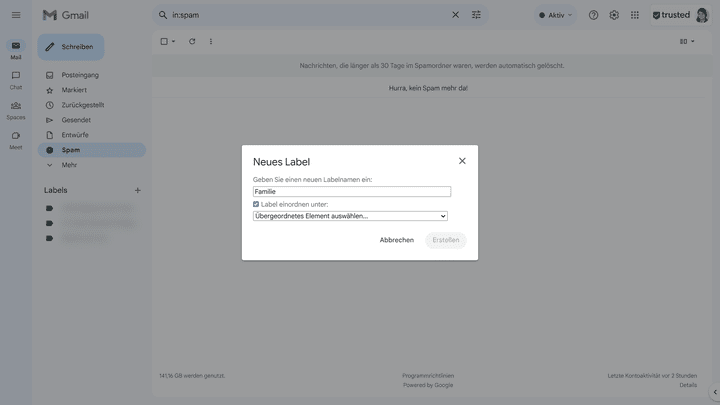Open the main menu hamburger icon
This screenshot has height=405, width=720.
click(16, 15)
